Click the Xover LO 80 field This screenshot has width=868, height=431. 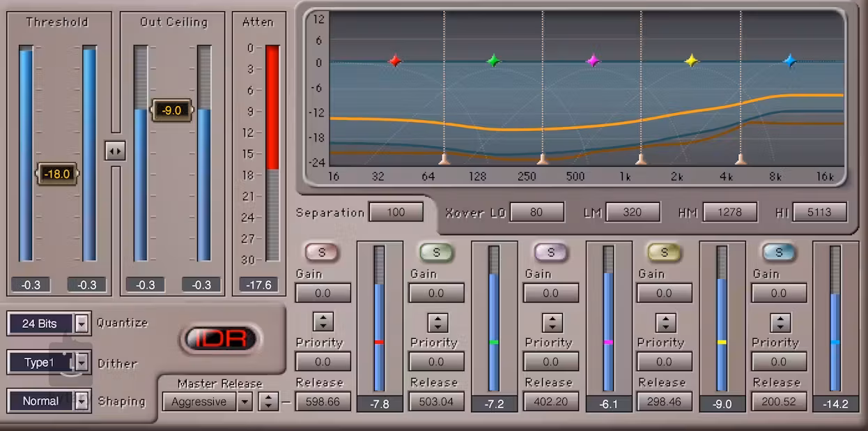point(536,212)
